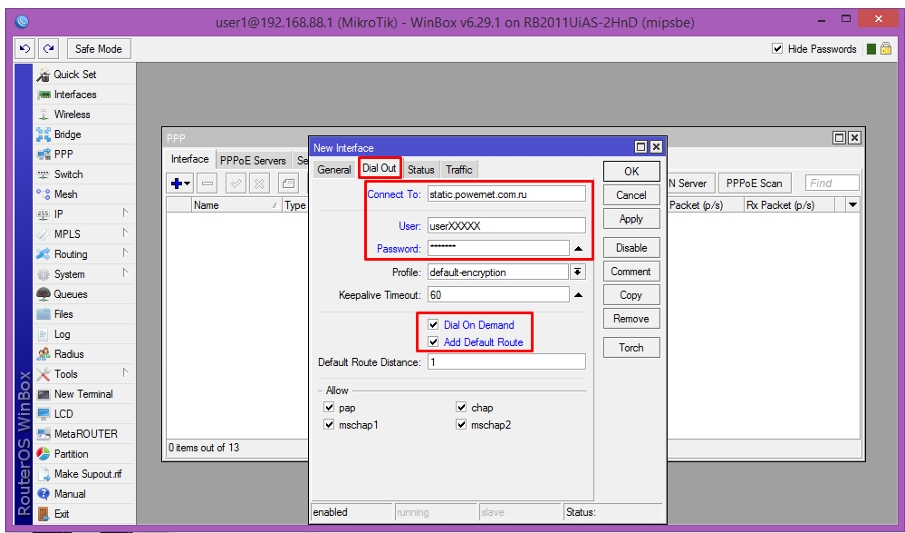Screen dimensions: 905x533
Task: Expand the MPLS submenu
Action: point(125,233)
